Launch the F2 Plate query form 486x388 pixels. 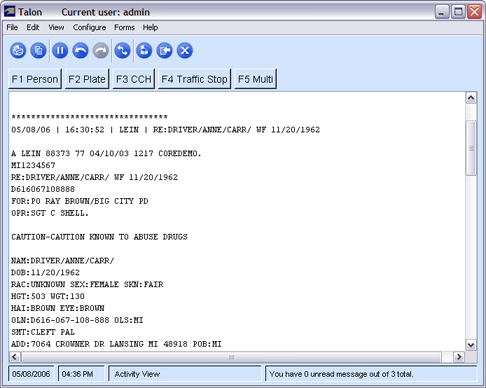(87, 79)
